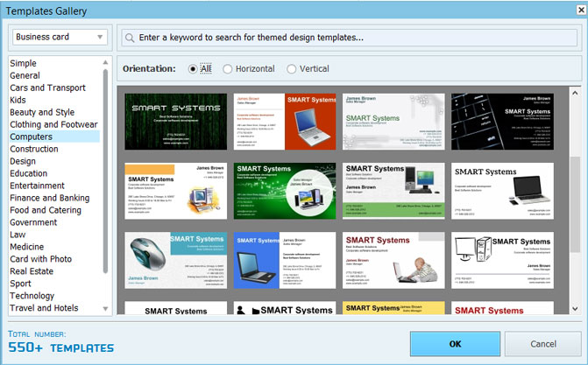Viewport: 588px width, 365px height.
Task: Select plain centered SMART Systems template
Action: tap(175, 308)
